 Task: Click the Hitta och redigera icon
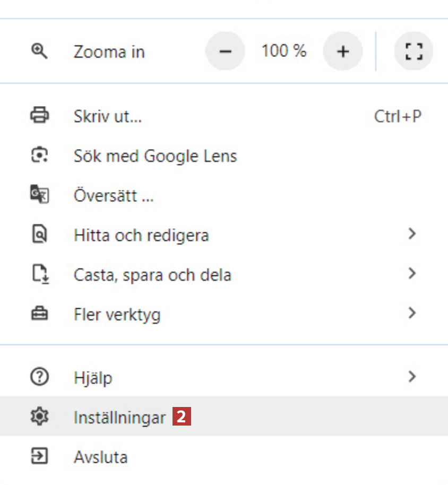[40, 235]
